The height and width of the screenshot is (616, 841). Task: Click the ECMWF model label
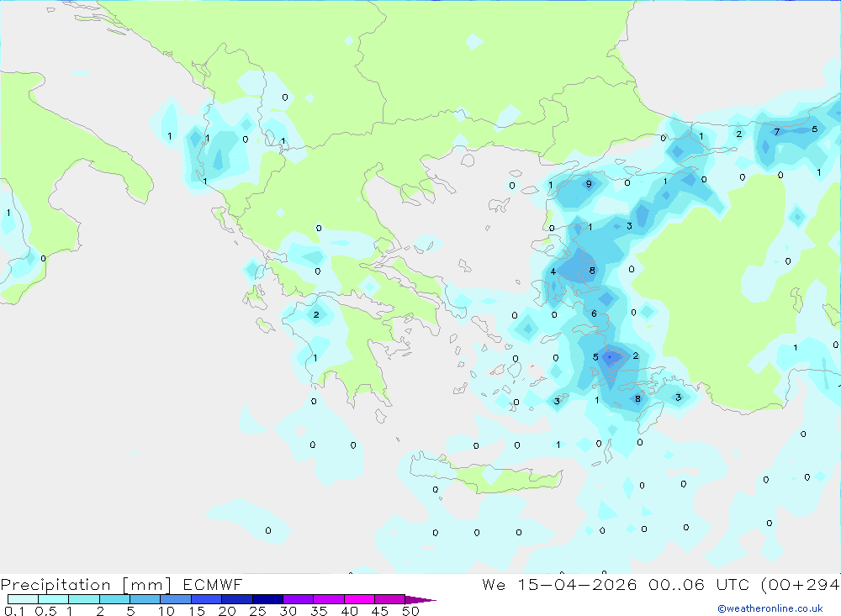pyautogui.click(x=213, y=585)
